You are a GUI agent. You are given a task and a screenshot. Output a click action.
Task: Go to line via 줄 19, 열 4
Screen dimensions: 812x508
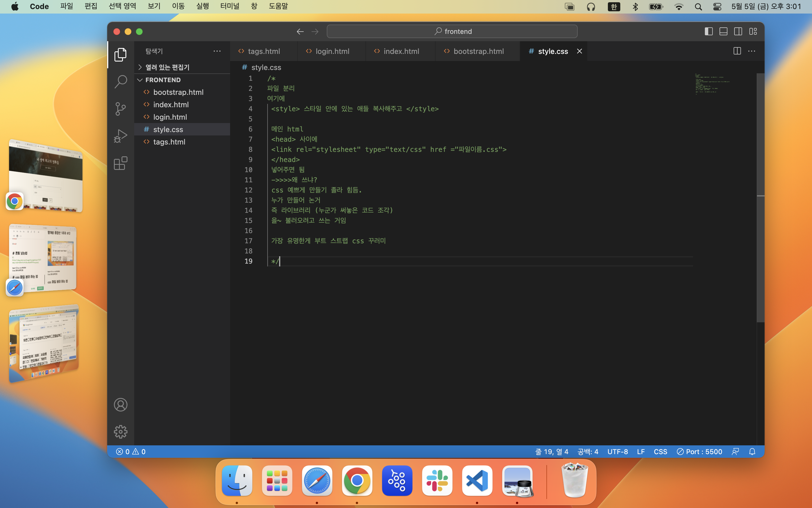[551, 452]
